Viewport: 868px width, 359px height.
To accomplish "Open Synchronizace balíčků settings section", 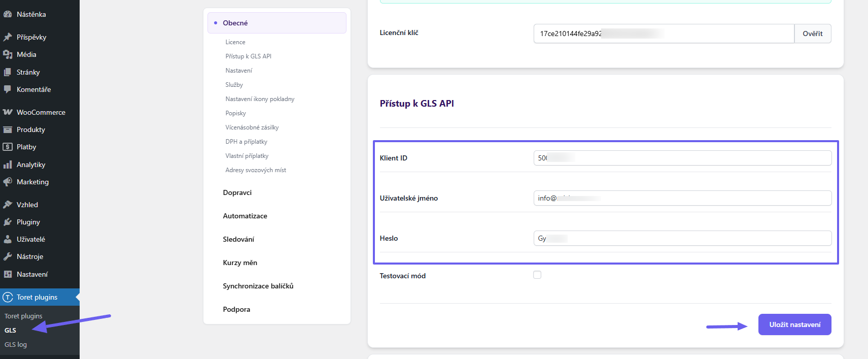I will coord(258,286).
